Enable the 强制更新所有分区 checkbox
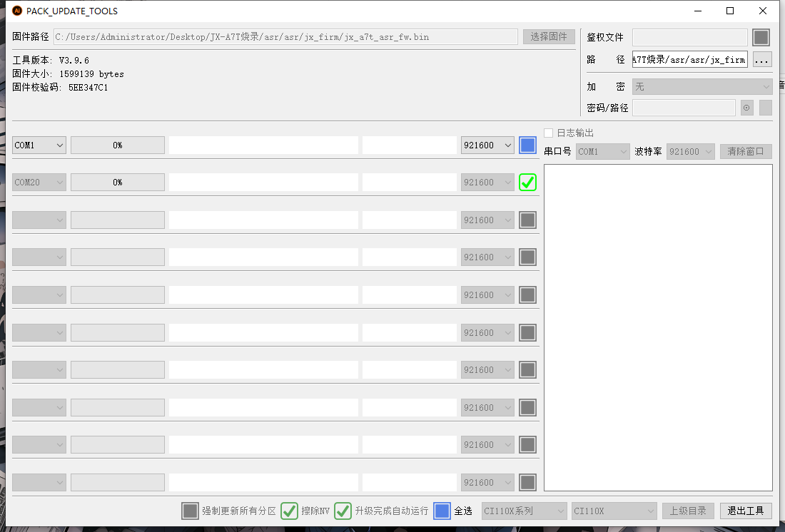 [190, 511]
